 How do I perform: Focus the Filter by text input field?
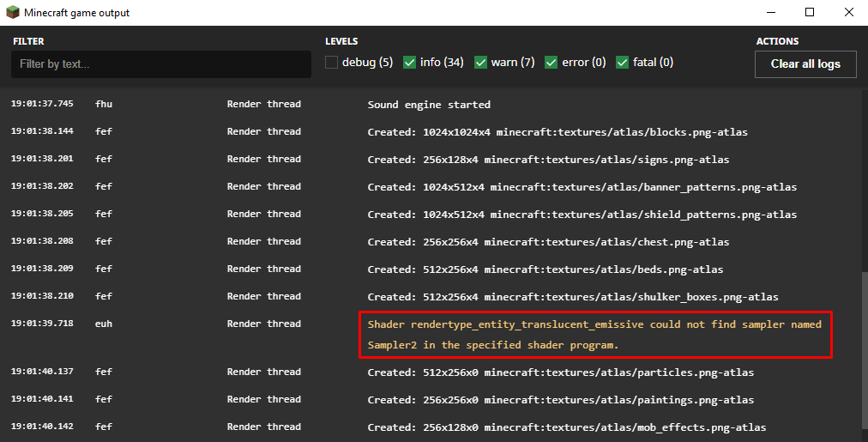pos(161,64)
